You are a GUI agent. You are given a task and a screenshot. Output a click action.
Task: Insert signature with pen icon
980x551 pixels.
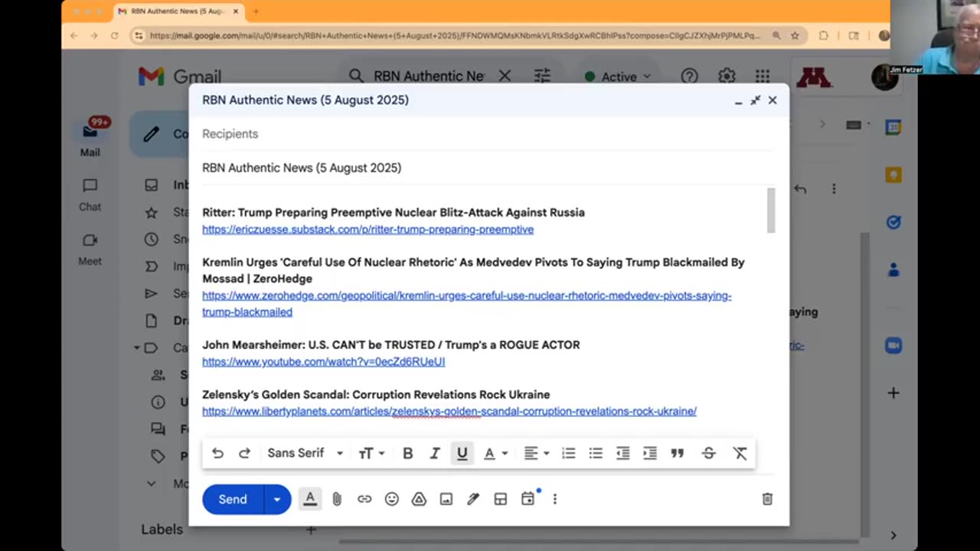pyautogui.click(x=473, y=499)
